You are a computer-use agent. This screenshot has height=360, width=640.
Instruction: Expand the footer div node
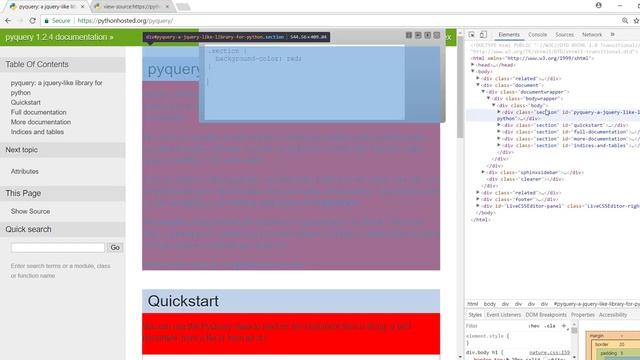coord(478,199)
